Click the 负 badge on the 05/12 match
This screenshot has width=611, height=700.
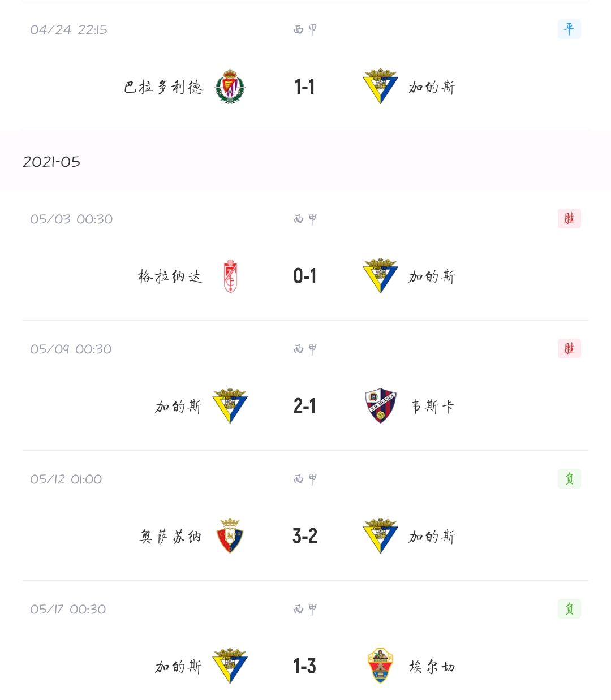569,478
